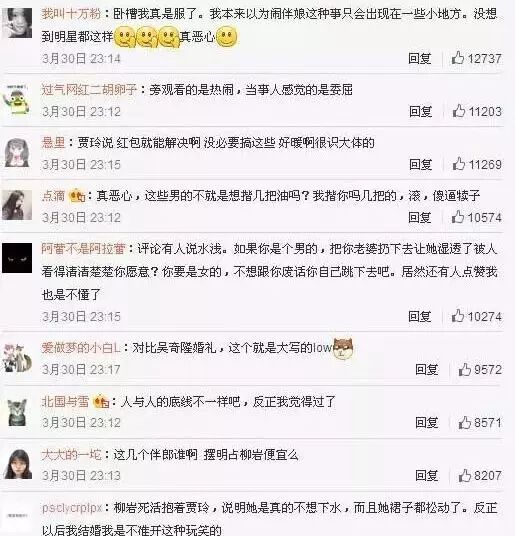Reply to 我叫十万粉's comment
The image size is (515, 536).
pos(420,58)
